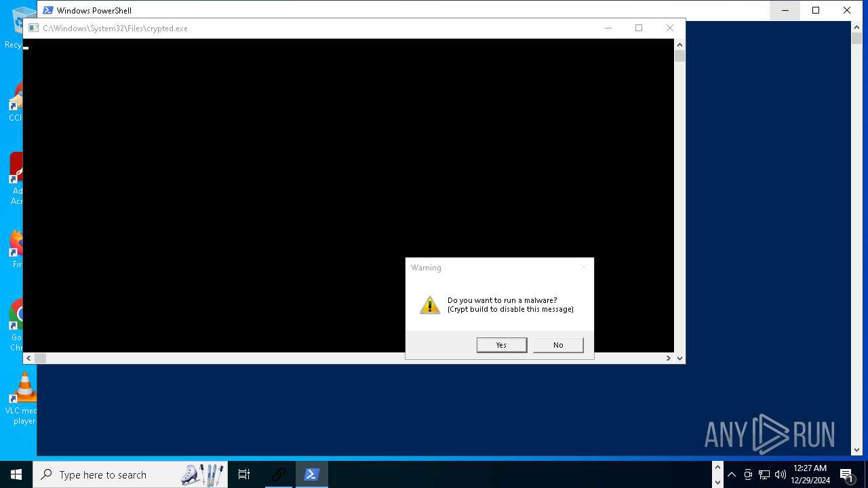Click the taskbar search box
Image resolution: width=868 pixels, height=488 pixels.
[130, 474]
